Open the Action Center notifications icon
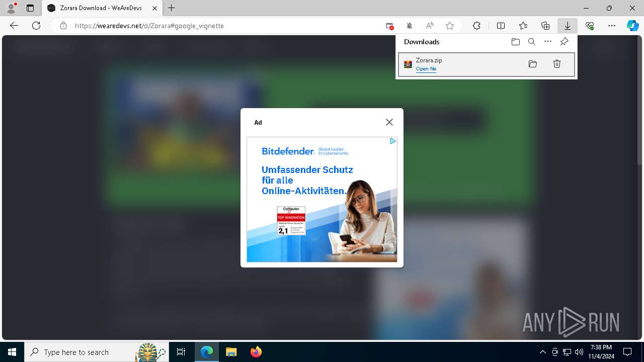The width and height of the screenshot is (644, 362). [627, 352]
